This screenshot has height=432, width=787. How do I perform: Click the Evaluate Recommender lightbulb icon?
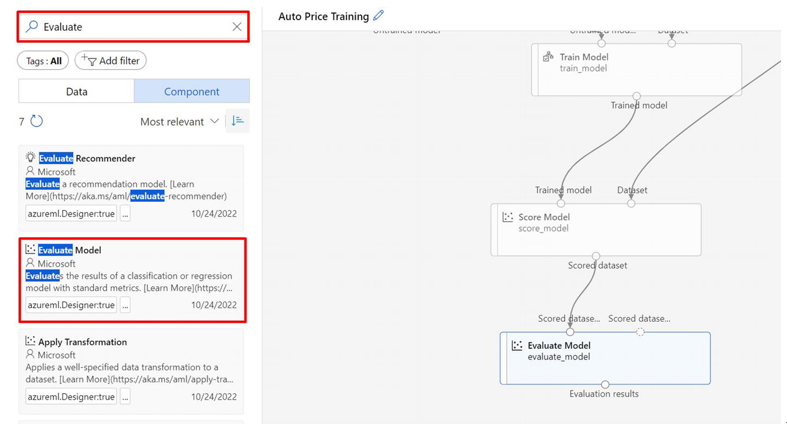click(31, 157)
